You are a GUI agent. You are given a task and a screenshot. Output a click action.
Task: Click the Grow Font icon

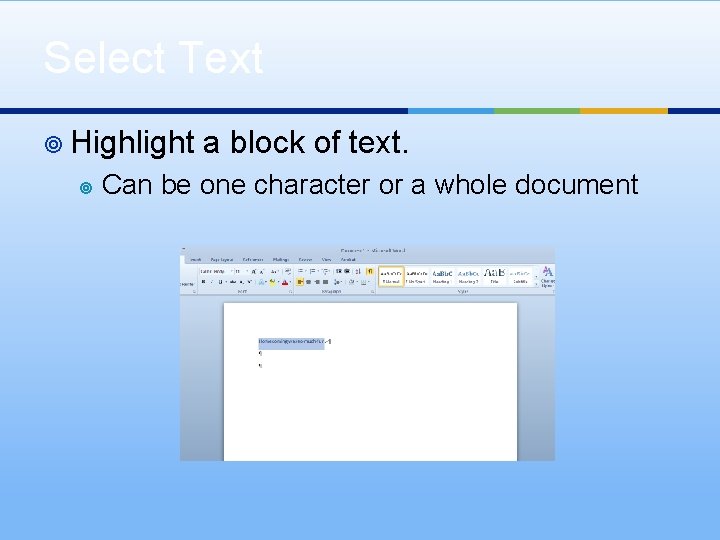(x=254, y=271)
